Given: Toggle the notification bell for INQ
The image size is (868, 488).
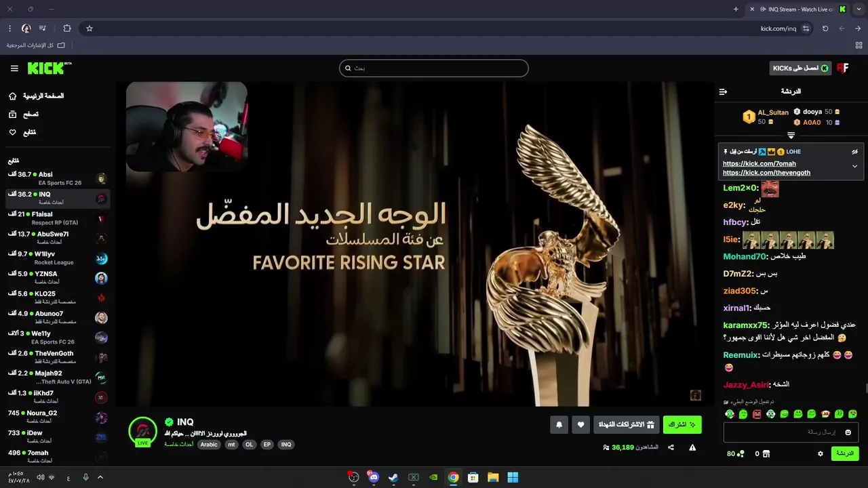Looking at the screenshot, I should pyautogui.click(x=559, y=425).
